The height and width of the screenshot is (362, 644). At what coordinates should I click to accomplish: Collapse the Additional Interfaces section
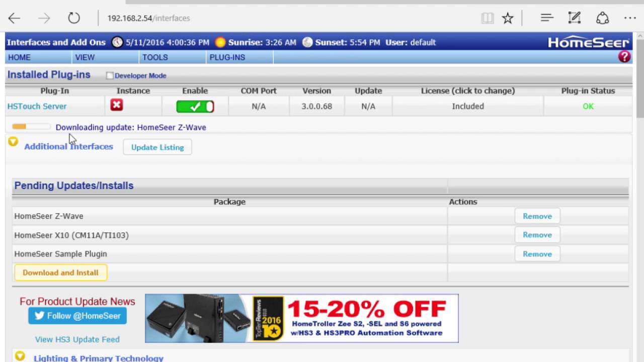14,142
